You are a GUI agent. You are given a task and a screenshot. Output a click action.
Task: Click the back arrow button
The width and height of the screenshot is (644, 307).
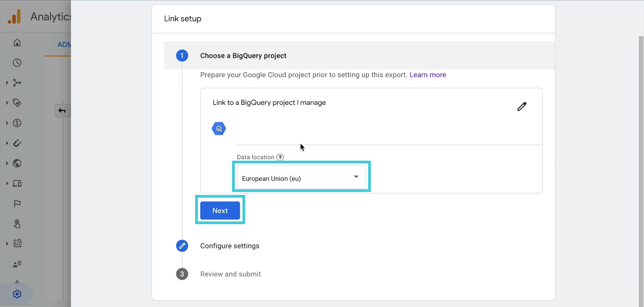tap(62, 111)
